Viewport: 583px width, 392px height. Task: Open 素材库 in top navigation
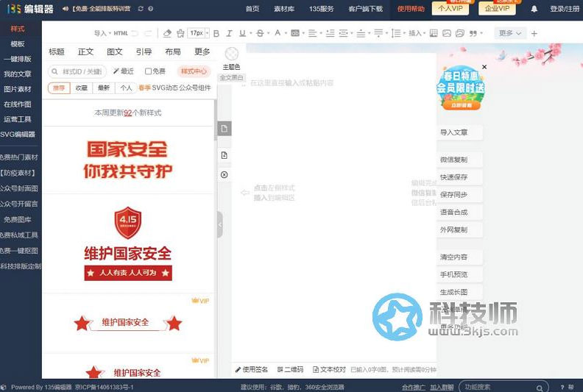point(284,9)
